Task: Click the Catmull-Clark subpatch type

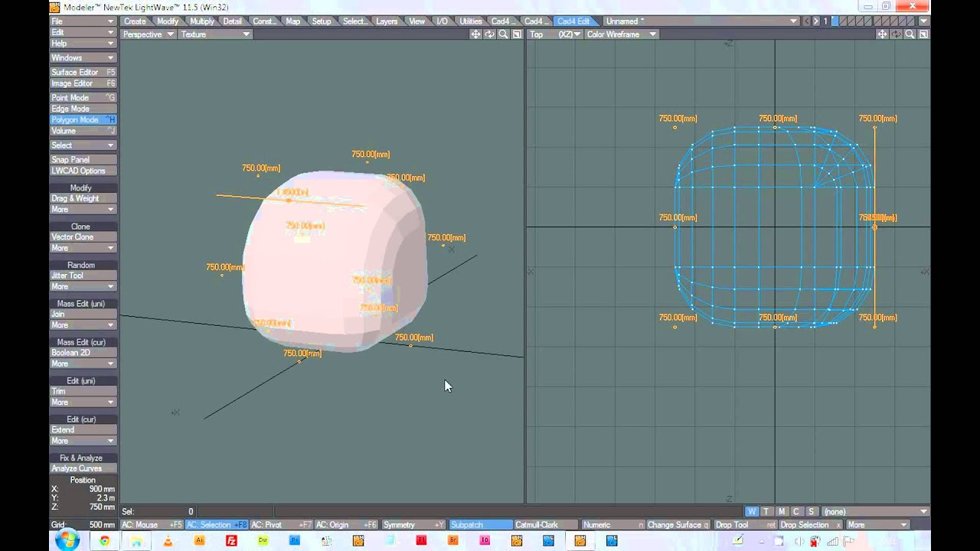Action: pyautogui.click(x=546, y=525)
